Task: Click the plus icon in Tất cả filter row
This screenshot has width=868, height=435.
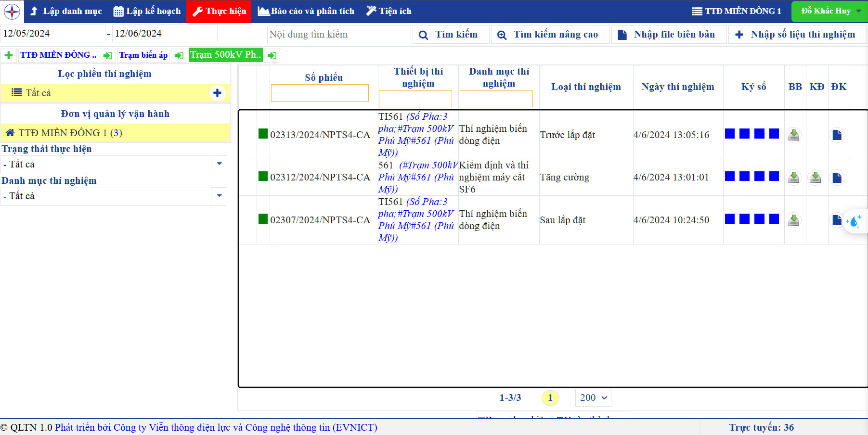Action: coord(217,93)
